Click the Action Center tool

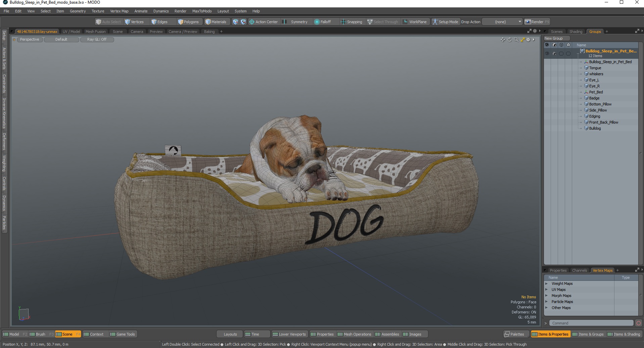(264, 22)
